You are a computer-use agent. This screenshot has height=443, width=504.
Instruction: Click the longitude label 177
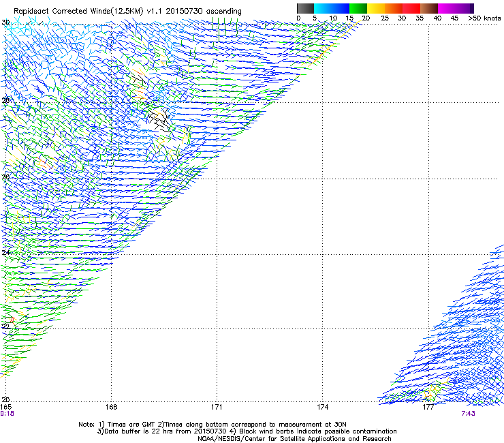[x=428, y=407]
